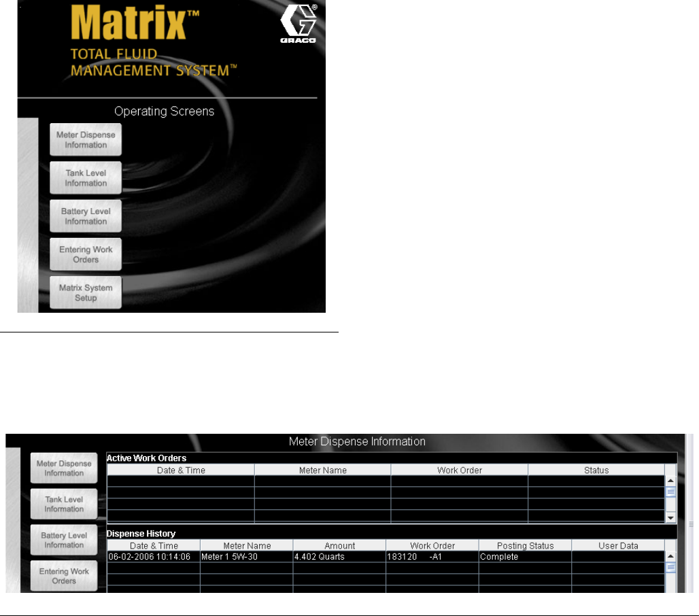This screenshot has height=616, width=699.
Task: Click the Status column header
Action: (x=596, y=470)
